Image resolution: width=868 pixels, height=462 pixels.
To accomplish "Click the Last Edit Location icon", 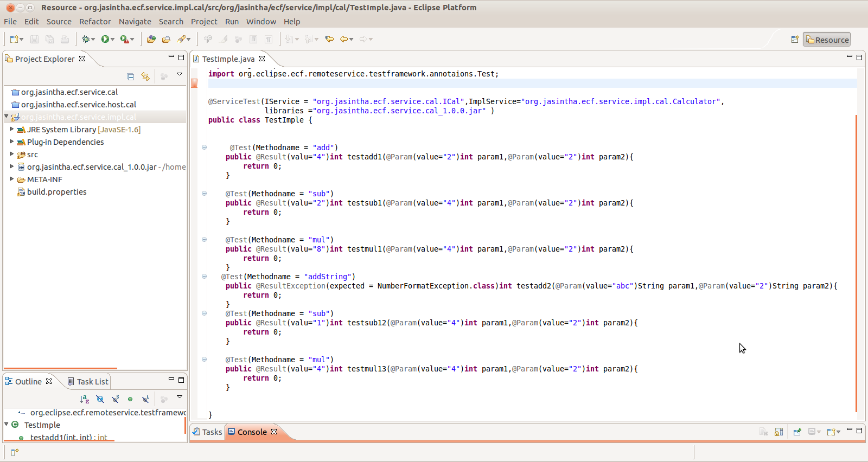I will pos(329,39).
